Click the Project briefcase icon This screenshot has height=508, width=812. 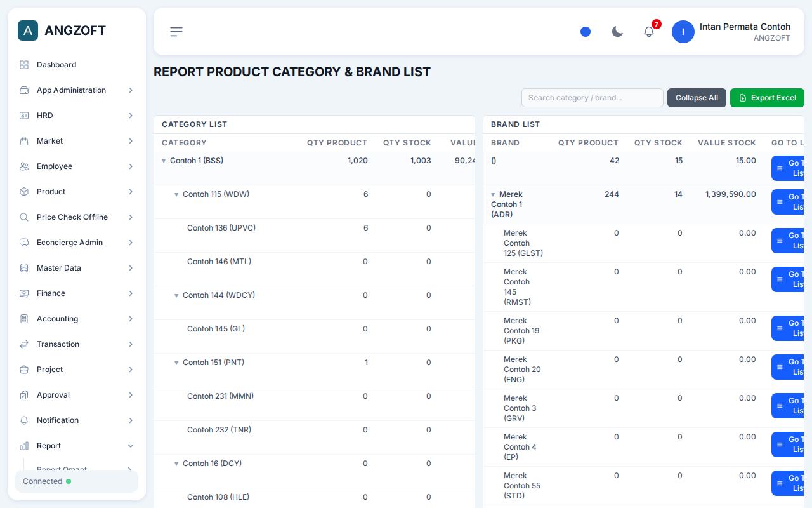pos(24,370)
